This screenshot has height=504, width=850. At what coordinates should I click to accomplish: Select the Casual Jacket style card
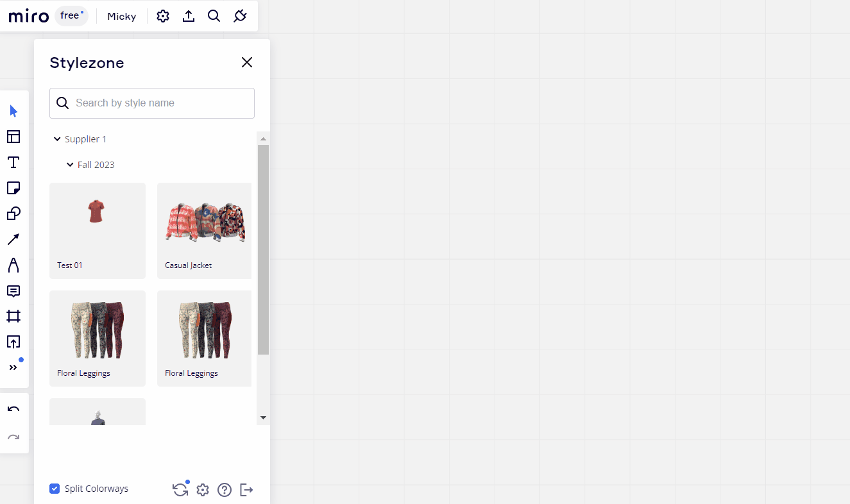[204, 231]
